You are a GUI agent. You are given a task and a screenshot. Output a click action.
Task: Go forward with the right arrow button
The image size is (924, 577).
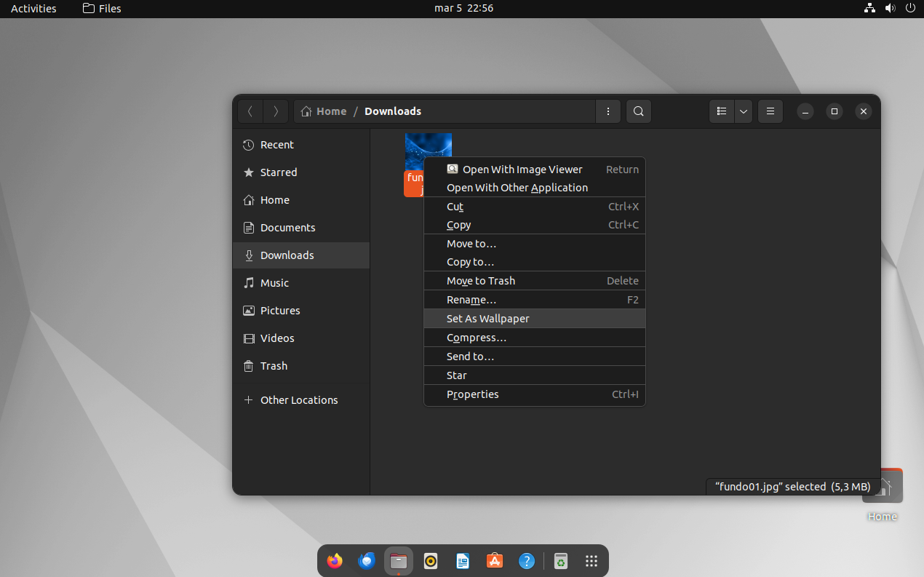275,111
